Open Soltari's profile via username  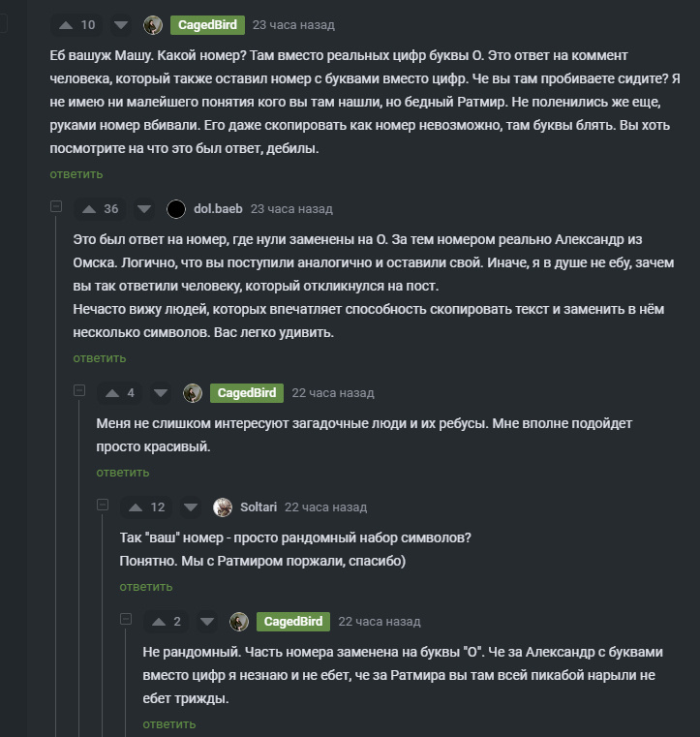point(259,507)
